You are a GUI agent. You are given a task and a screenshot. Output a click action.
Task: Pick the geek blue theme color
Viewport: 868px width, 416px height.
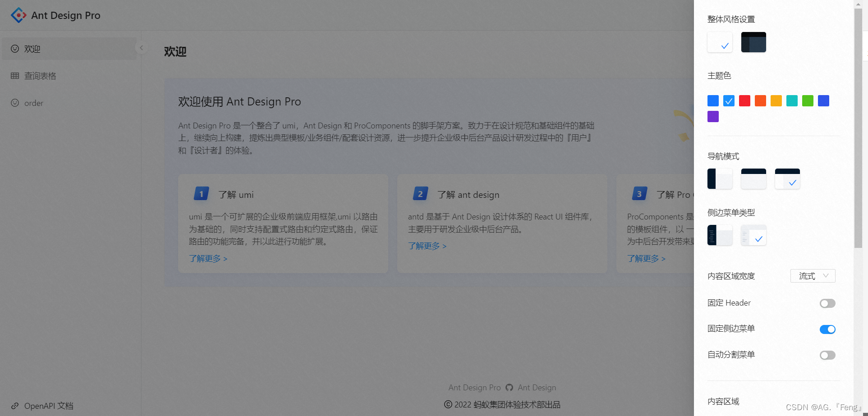[823, 101]
